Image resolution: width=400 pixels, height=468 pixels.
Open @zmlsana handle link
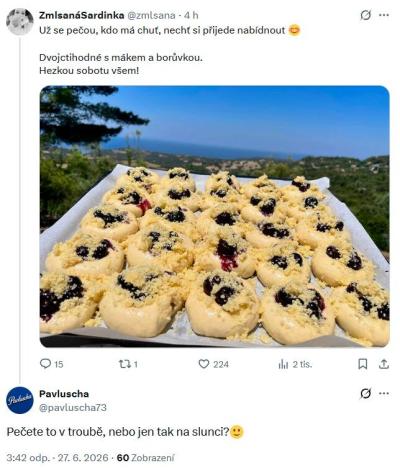(151, 15)
